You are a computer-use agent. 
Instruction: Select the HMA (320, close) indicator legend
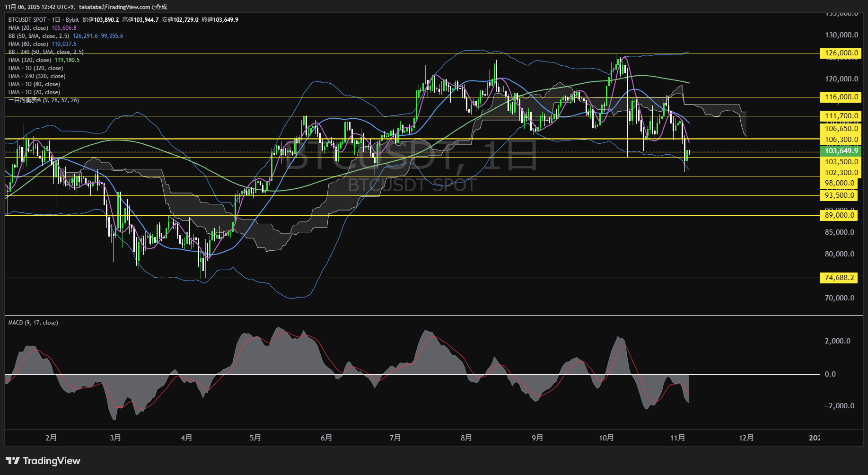point(30,60)
